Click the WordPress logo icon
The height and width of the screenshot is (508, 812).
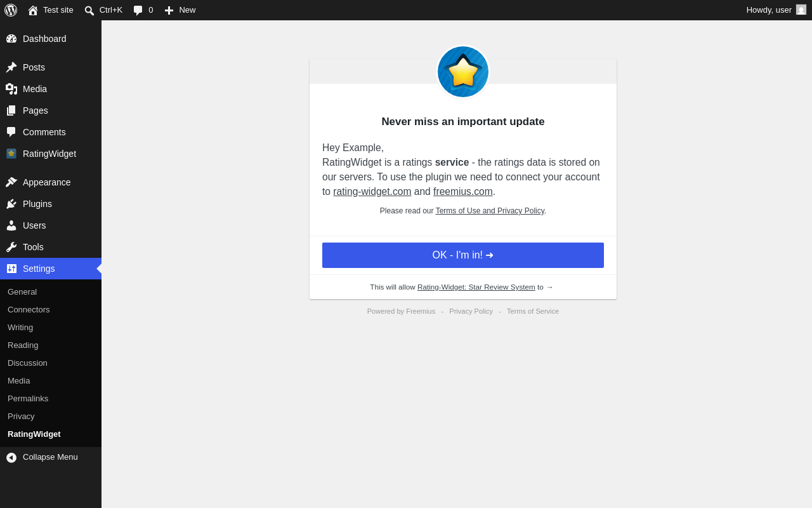(11, 10)
